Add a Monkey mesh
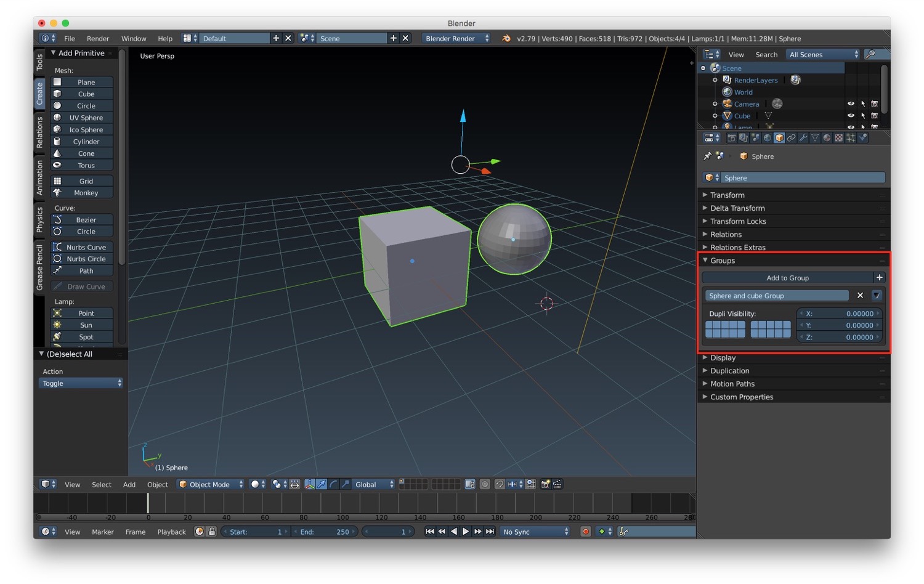The width and height of the screenshot is (924, 584). (x=82, y=193)
